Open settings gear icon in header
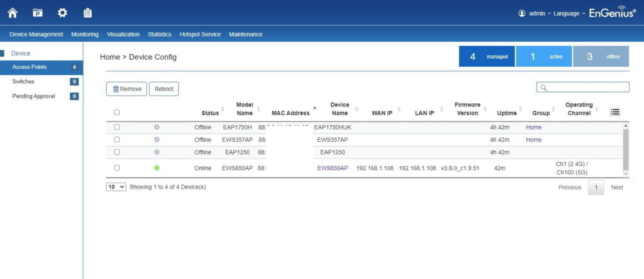Screen dimensions: 644x279 [x=62, y=13]
